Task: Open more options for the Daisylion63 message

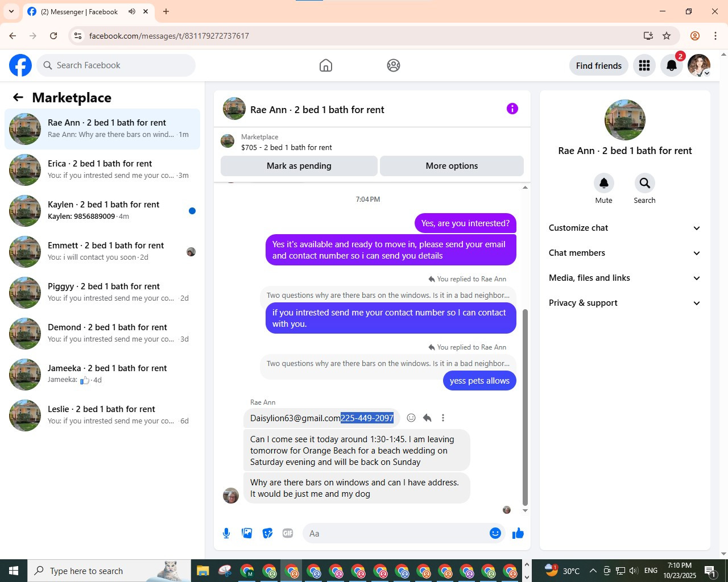Action: tap(443, 418)
